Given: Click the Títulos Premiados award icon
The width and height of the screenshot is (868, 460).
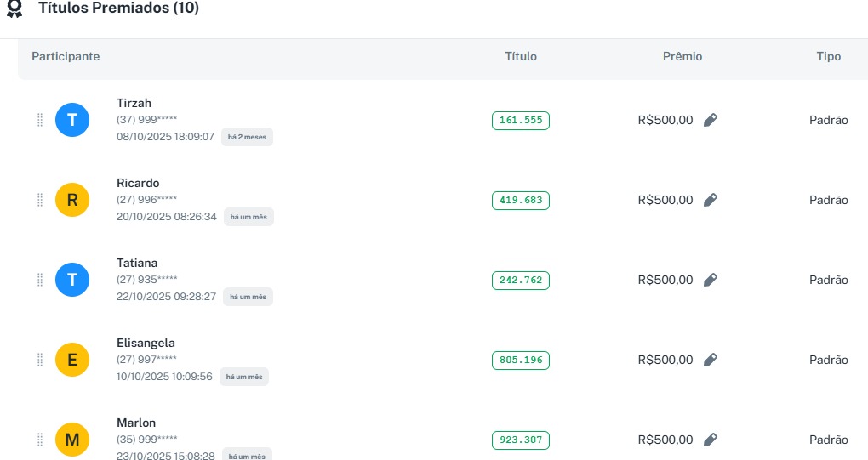Looking at the screenshot, I should click(14, 9).
